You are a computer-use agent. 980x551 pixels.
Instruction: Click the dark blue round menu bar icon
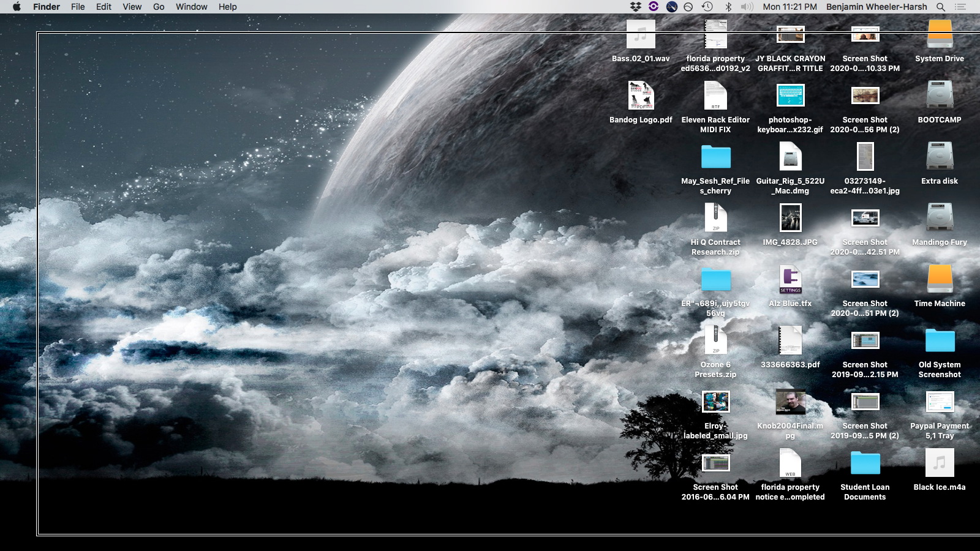[x=671, y=7]
